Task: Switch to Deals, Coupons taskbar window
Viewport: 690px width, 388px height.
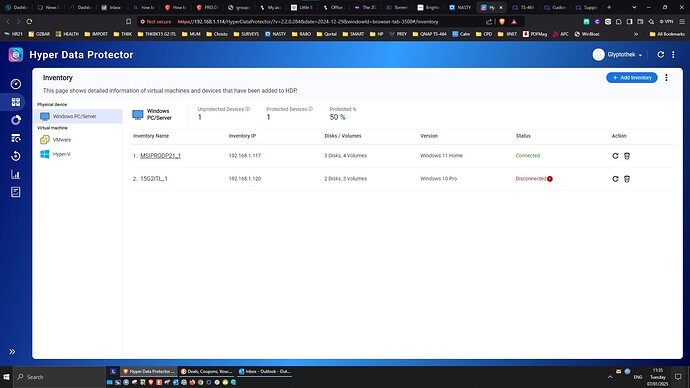Action: click(206, 371)
